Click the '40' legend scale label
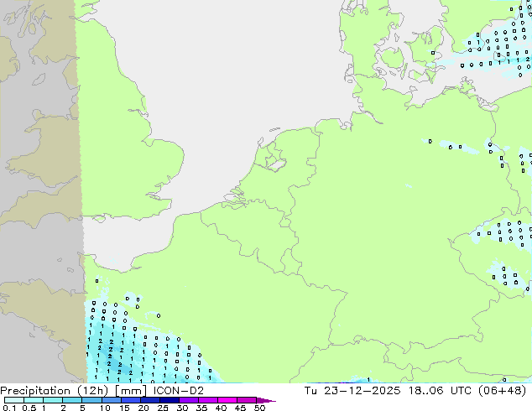The image size is (532, 411). [x=221, y=408]
